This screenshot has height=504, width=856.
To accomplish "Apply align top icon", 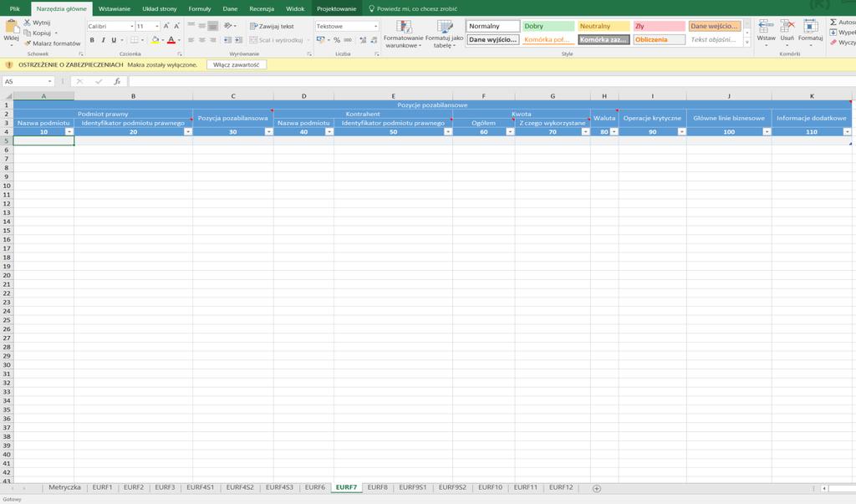I will [191, 26].
